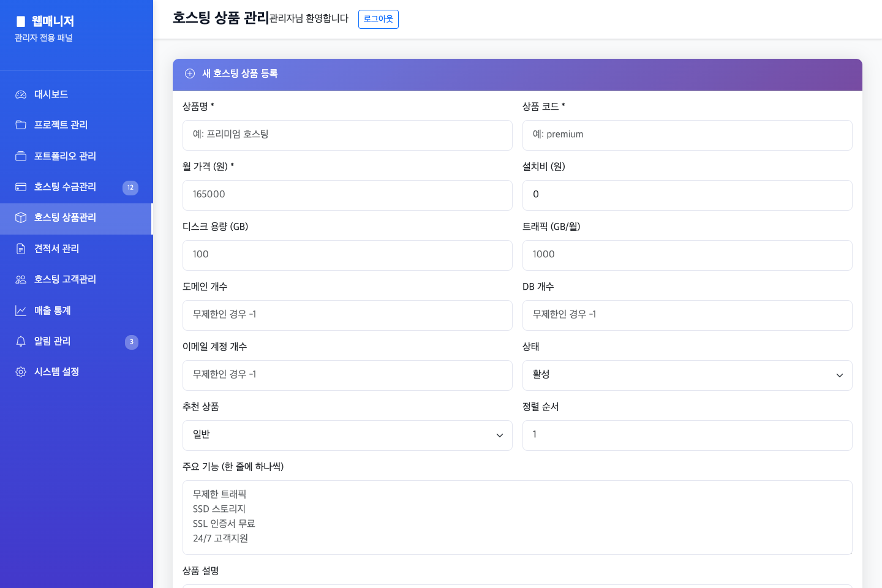The height and width of the screenshot is (588, 882).
Task: Click the 관리자 전용 패널 subtitle
Action: coord(43,38)
